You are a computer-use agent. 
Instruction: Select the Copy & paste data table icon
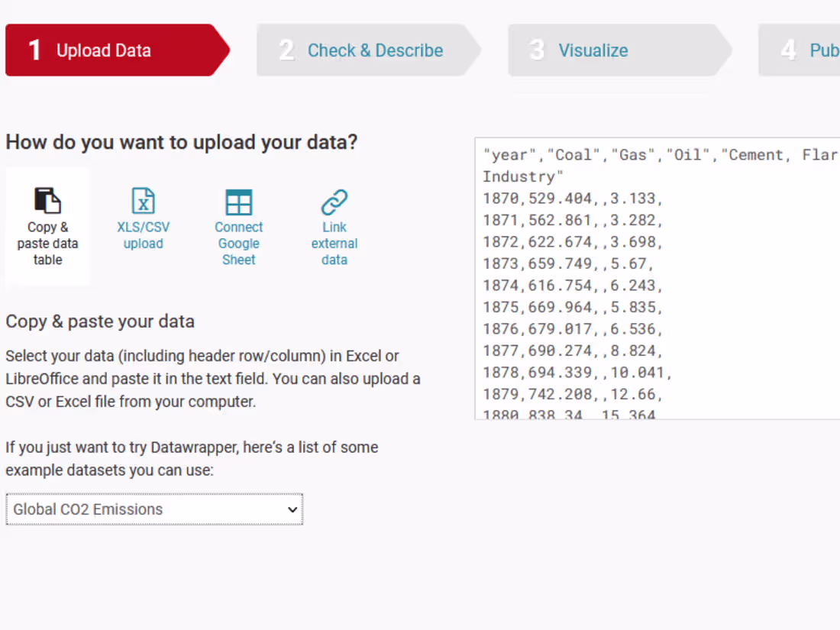click(x=47, y=226)
